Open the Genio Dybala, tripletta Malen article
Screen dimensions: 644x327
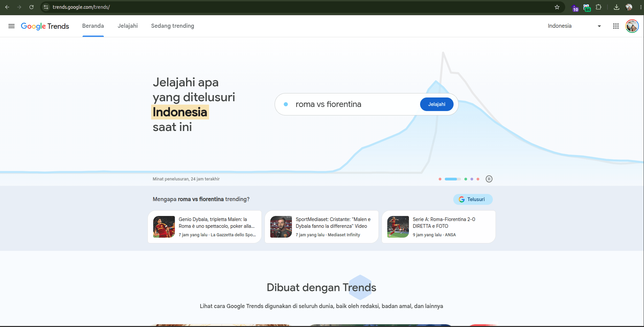coord(205,227)
